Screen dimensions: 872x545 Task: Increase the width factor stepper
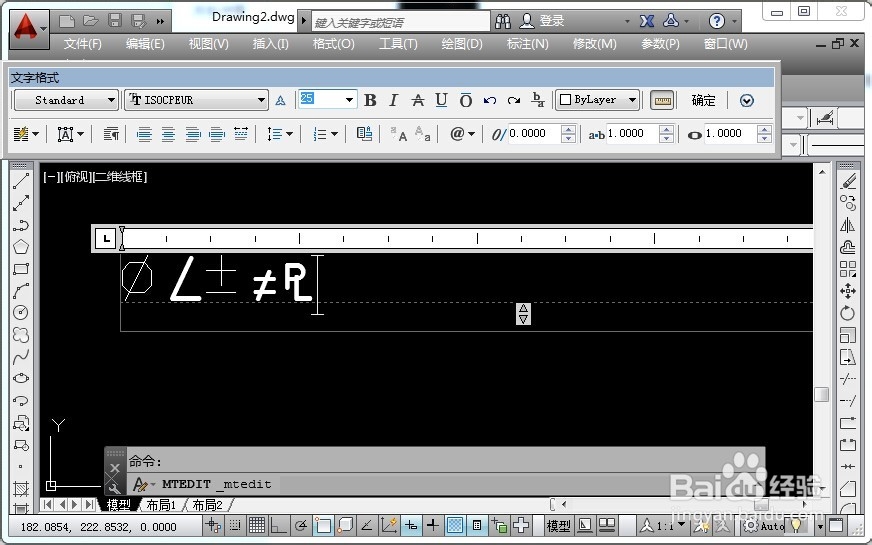pyautogui.click(x=764, y=130)
